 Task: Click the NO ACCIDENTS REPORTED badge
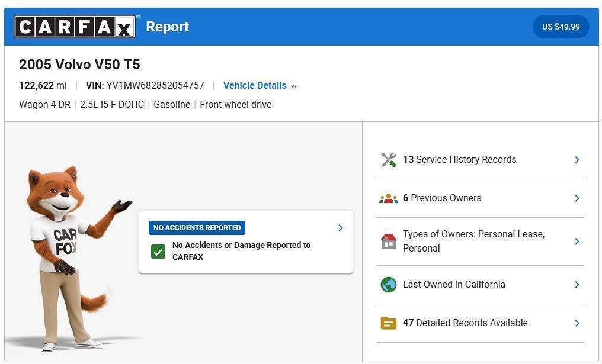pyautogui.click(x=197, y=228)
